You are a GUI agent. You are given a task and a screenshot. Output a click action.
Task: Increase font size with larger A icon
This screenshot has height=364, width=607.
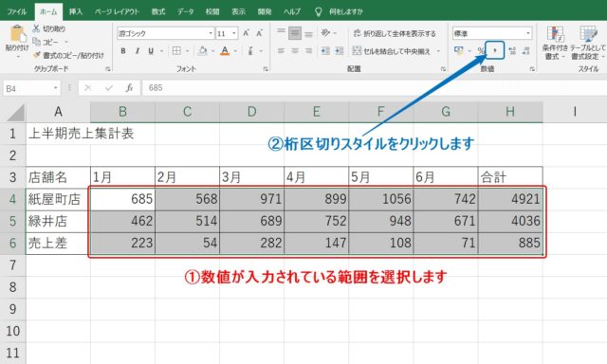[247, 33]
